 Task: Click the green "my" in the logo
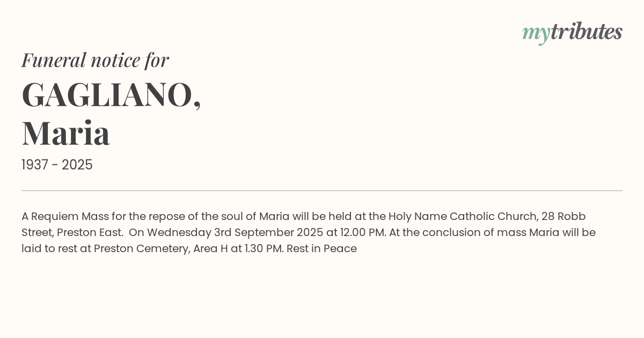[536, 33]
